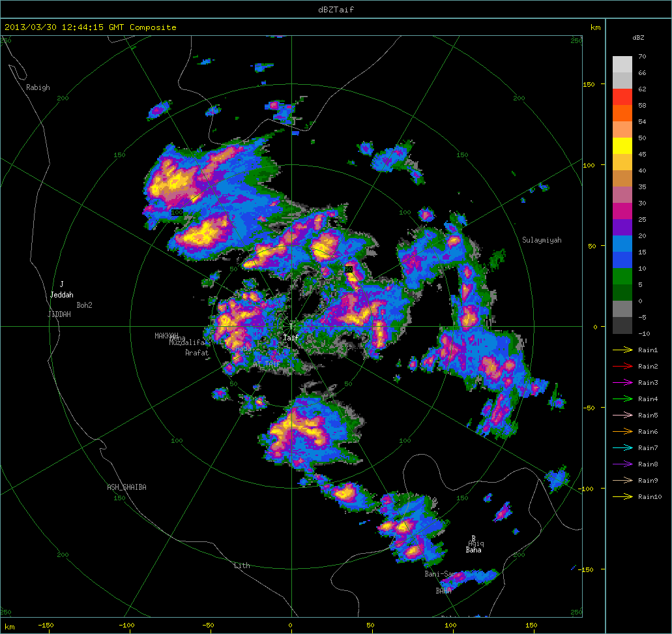Select the Rain2 red arrow icon
The width and height of the screenshot is (672, 634).
point(623,367)
